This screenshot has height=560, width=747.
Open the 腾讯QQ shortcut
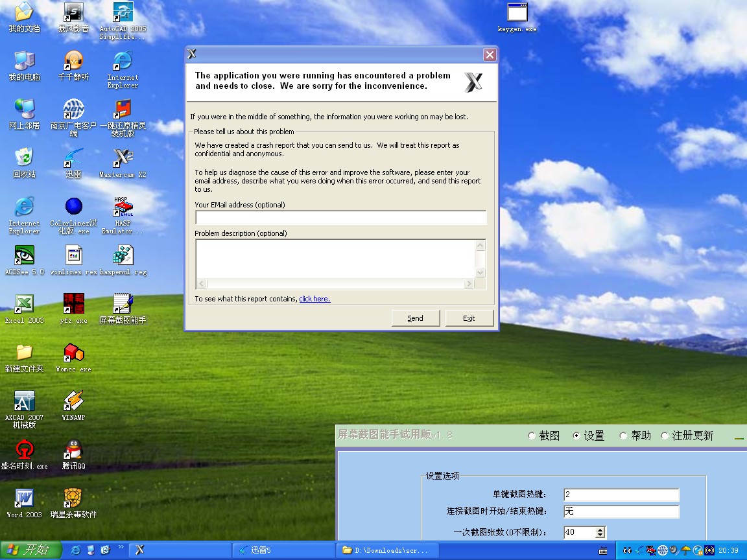(x=73, y=455)
